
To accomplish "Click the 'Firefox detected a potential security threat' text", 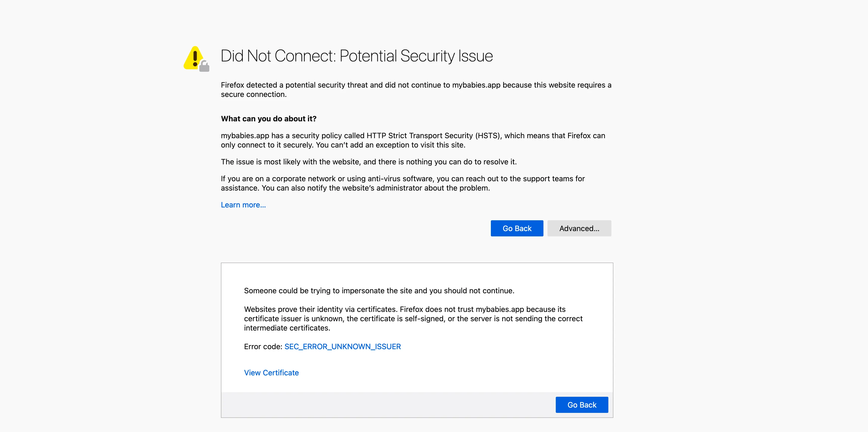I will coord(303,85).
